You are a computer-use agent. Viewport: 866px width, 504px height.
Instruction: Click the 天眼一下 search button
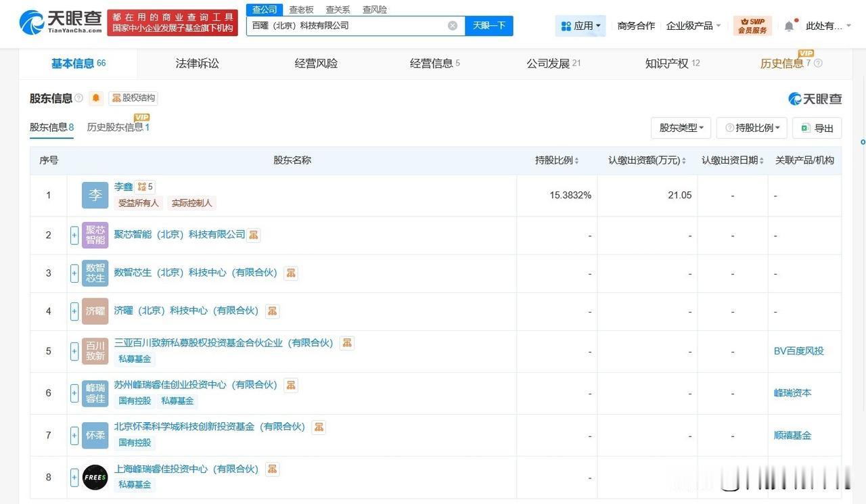coord(489,26)
